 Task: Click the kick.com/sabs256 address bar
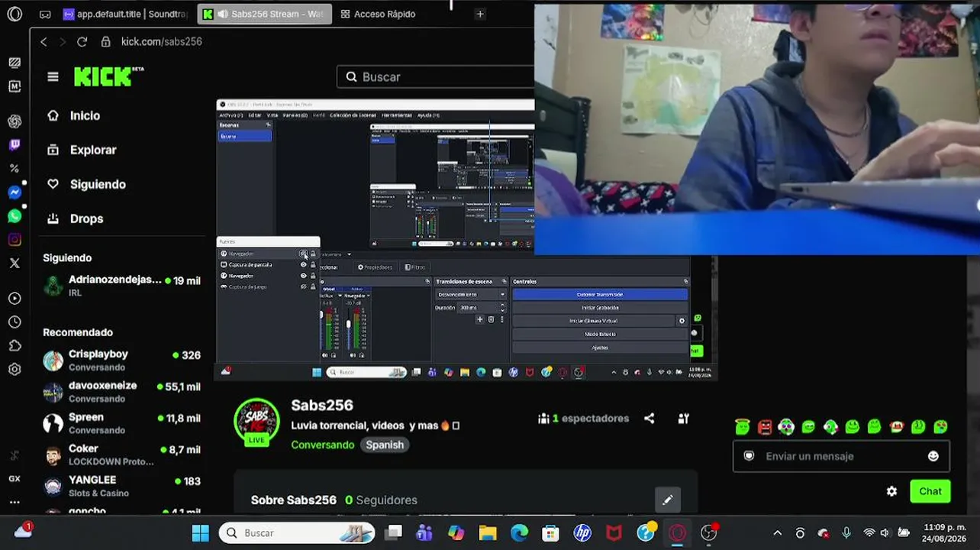(x=162, y=42)
